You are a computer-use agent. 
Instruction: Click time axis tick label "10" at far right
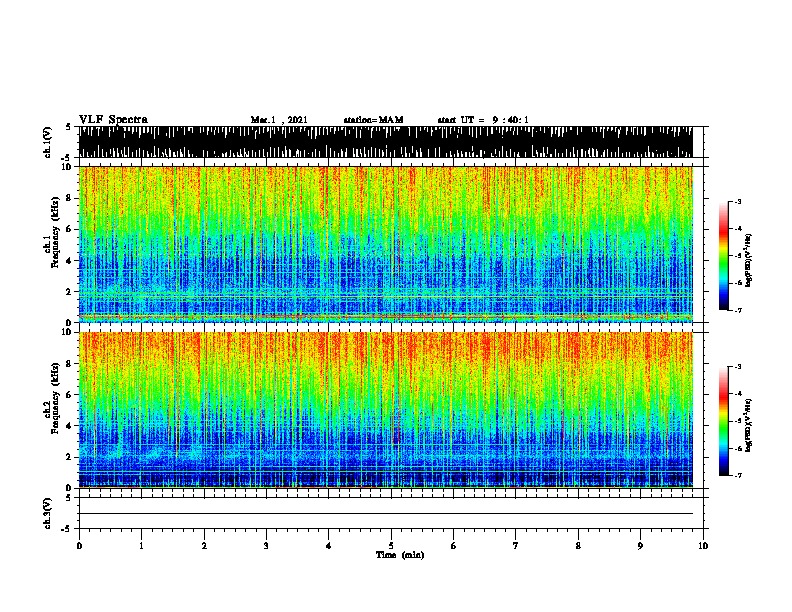coord(703,546)
